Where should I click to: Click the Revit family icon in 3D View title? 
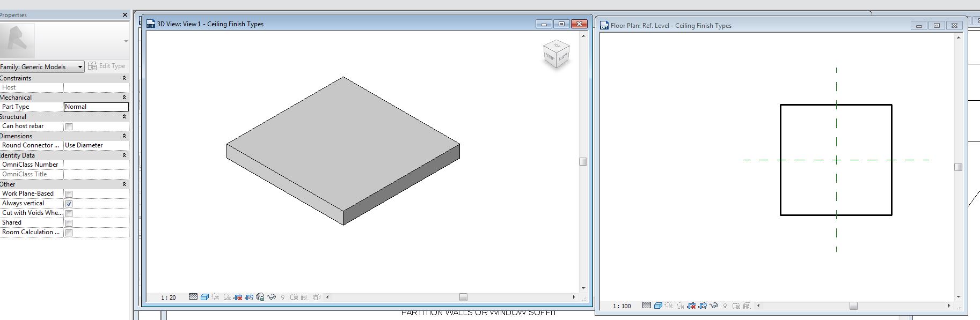click(x=151, y=24)
